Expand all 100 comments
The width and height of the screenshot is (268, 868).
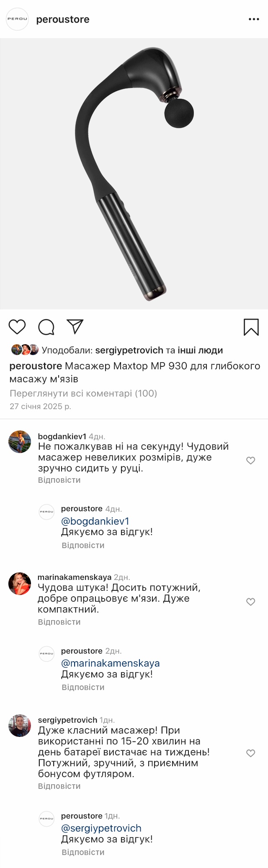[x=83, y=393]
